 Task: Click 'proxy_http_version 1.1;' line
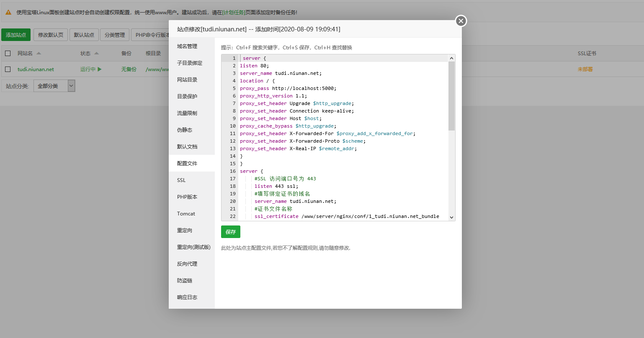point(273,96)
